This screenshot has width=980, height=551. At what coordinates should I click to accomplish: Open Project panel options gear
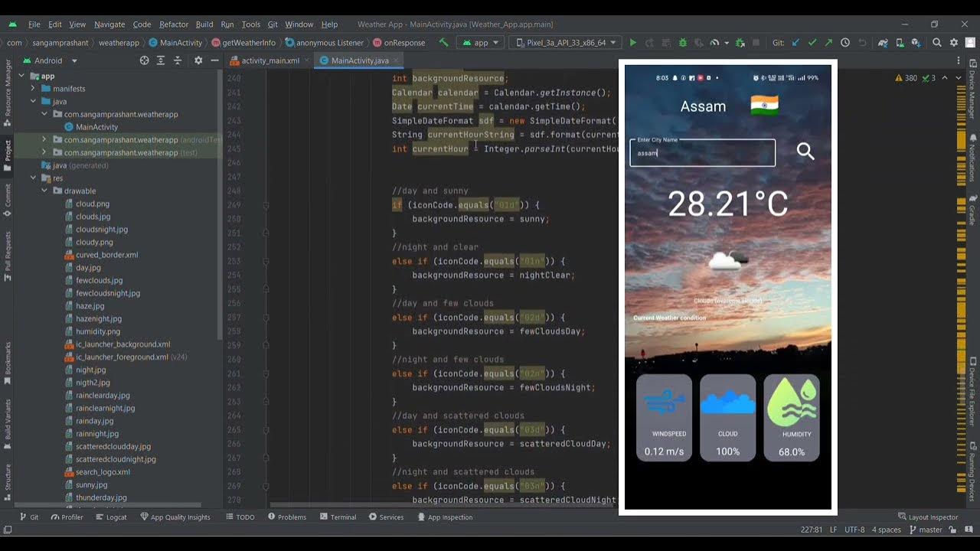198,60
